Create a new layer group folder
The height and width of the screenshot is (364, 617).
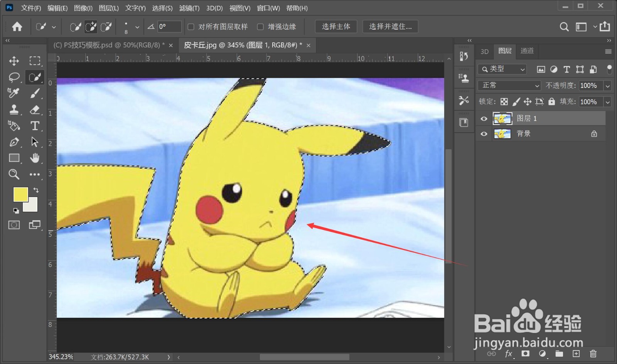tap(559, 354)
